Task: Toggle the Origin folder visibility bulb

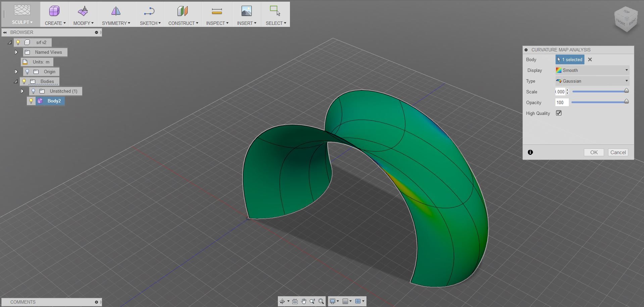Action: (x=28, y=72)
